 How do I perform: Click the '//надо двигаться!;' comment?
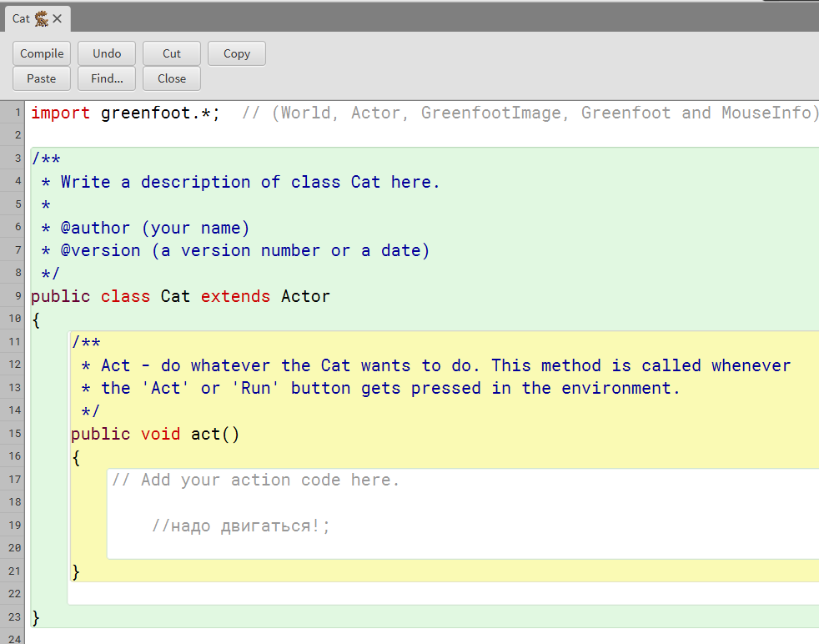coord(241,526)
